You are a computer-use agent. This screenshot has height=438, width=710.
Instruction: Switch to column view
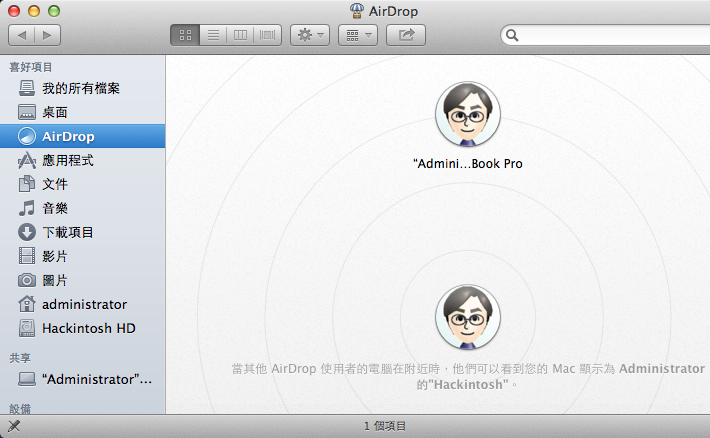[x=240, y=35]
